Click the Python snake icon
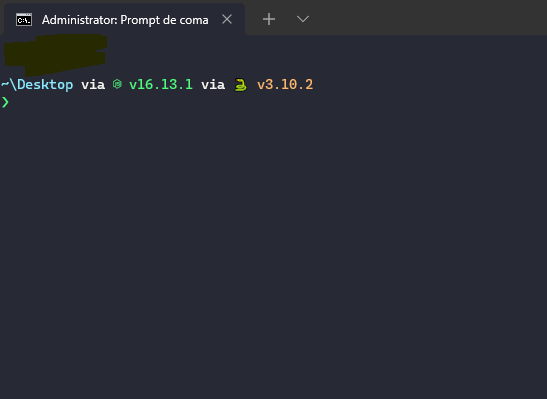The image size is (547, 399). [x=240, y=85]
